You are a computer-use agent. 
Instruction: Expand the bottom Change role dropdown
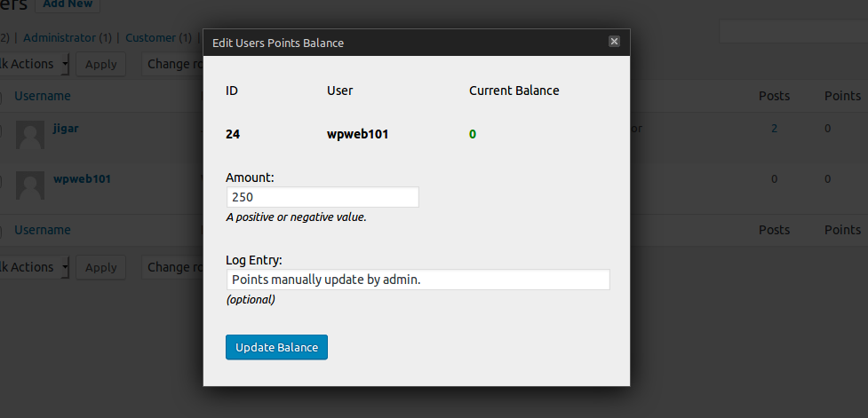coord(172,267)
